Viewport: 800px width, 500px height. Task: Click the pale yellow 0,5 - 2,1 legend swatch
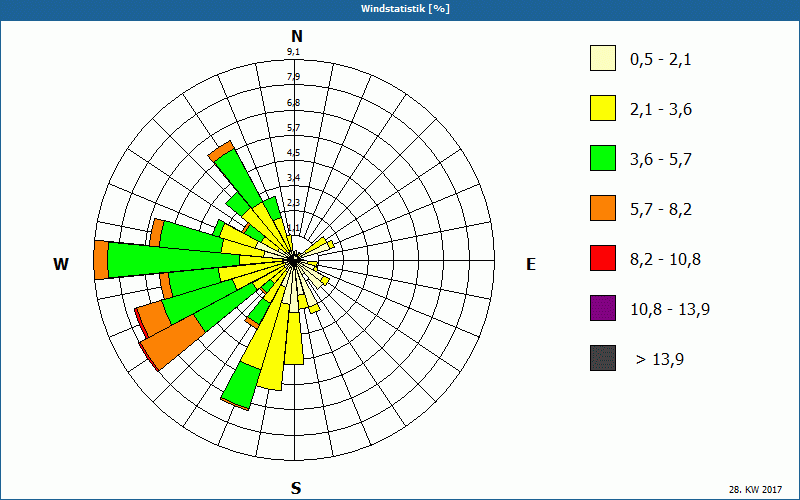[603, 58]
